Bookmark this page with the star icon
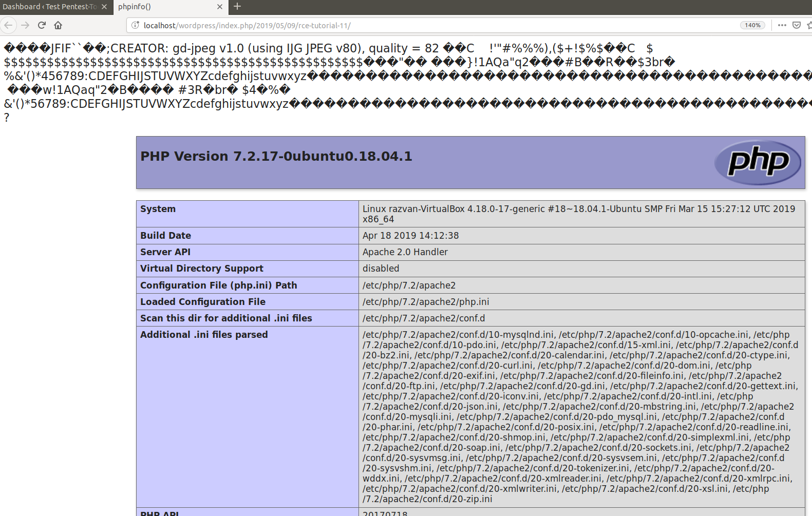The image size is (812, 516). (x=809, y=25)
